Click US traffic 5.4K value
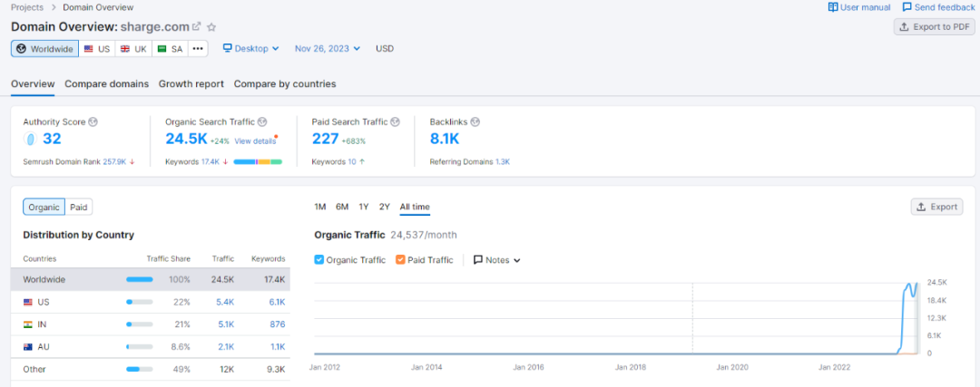Screen dimensions: 980x387 coord(225,302)
